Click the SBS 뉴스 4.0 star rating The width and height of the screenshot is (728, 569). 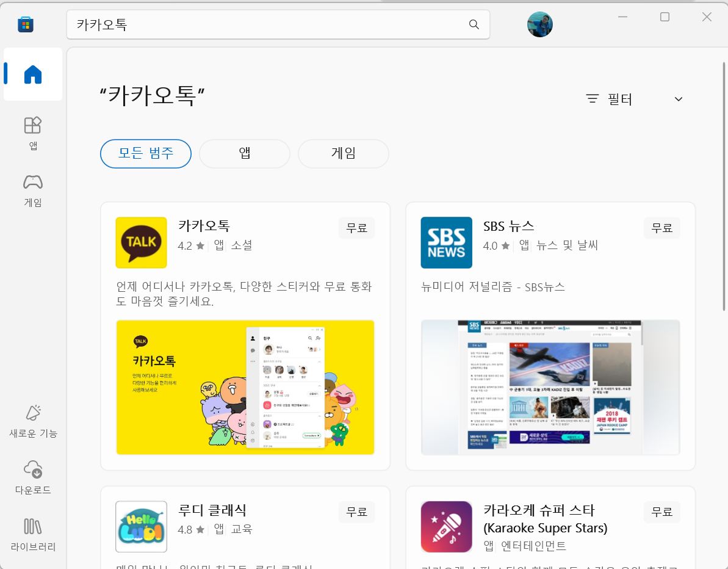pos(496,245)
